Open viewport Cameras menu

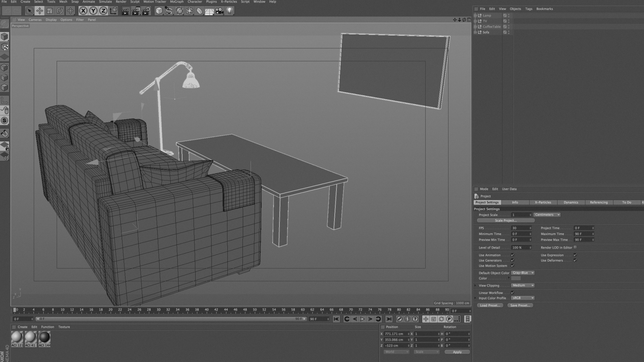point(35,20)
